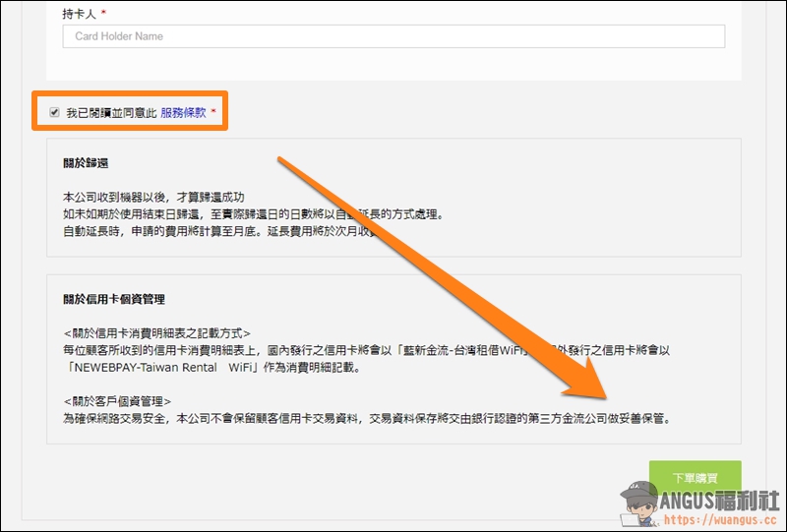
Task: Click the line 本公司收到機器以後，才算歸還成功
Action: (153, 197)
